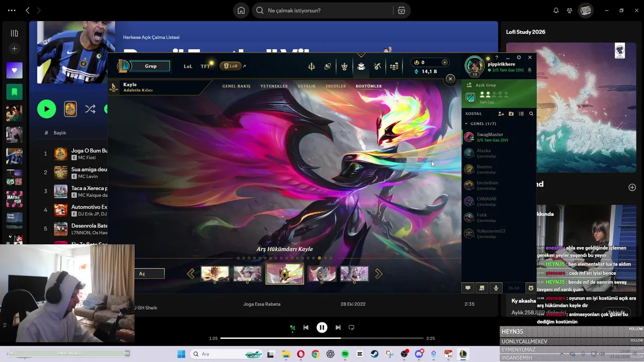Toggle Spotify shuffle on the playlist header
The height and width of the screenshot is (362, 644).
(x=90, y=109)
